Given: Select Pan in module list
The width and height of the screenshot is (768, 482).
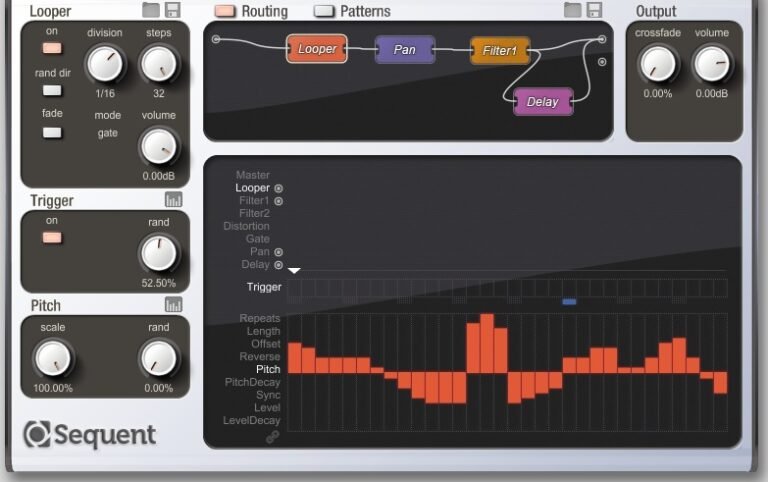Looking at the screenshot, I should pos(260,251).
